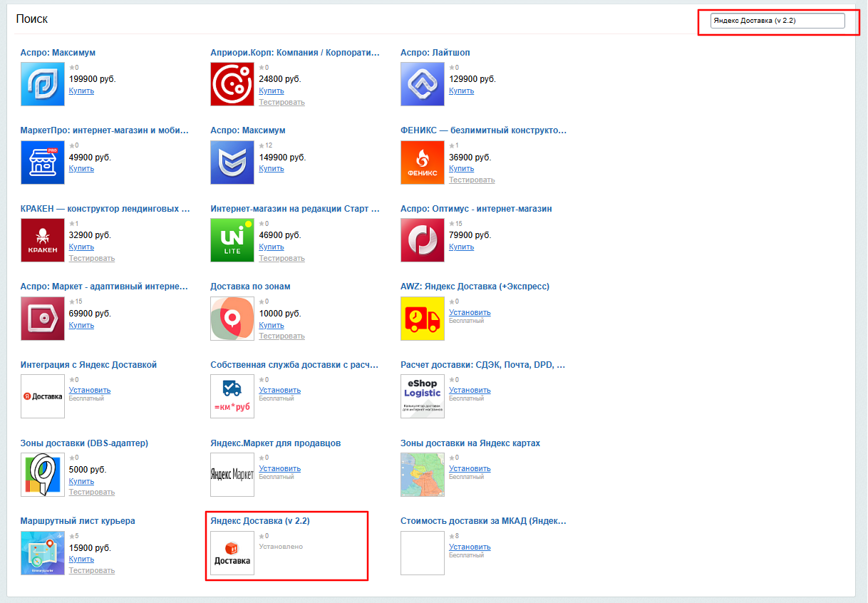868x603 pixels.
Task: Open the Аспро: Маркет safe icon
Action: [43, 319]
